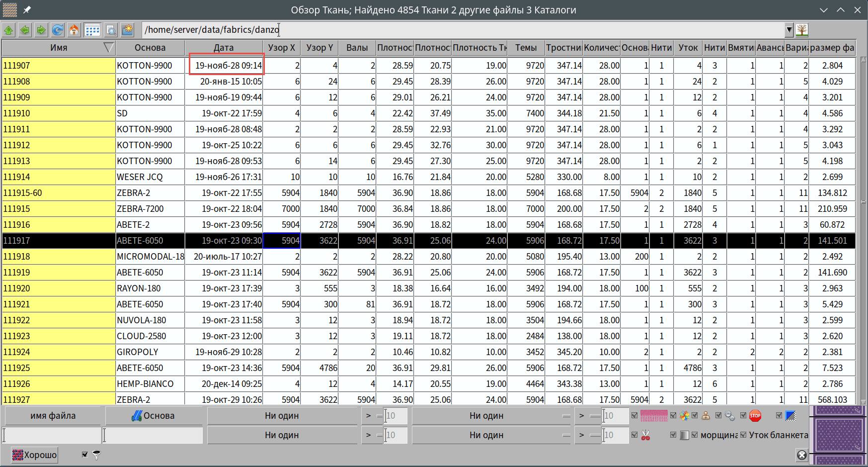Jump to the home directory via the house icon
This screenshot has height=467, width=868.
tap(74, 30)
